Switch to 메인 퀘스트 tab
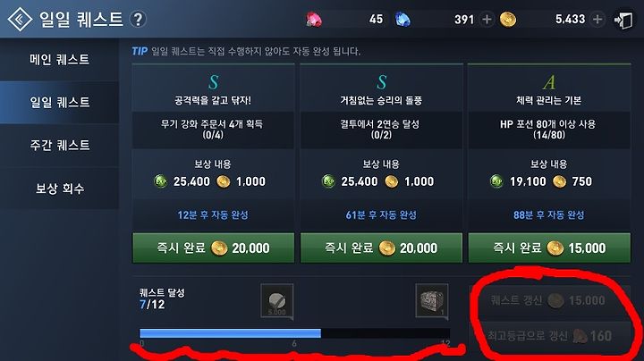 (60, 60)
